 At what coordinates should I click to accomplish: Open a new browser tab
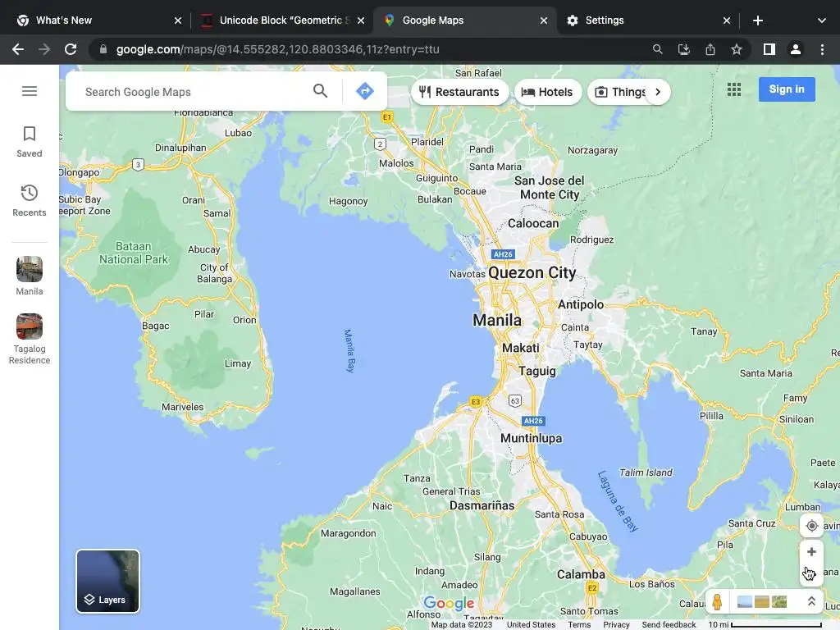(x=757, y=21)
